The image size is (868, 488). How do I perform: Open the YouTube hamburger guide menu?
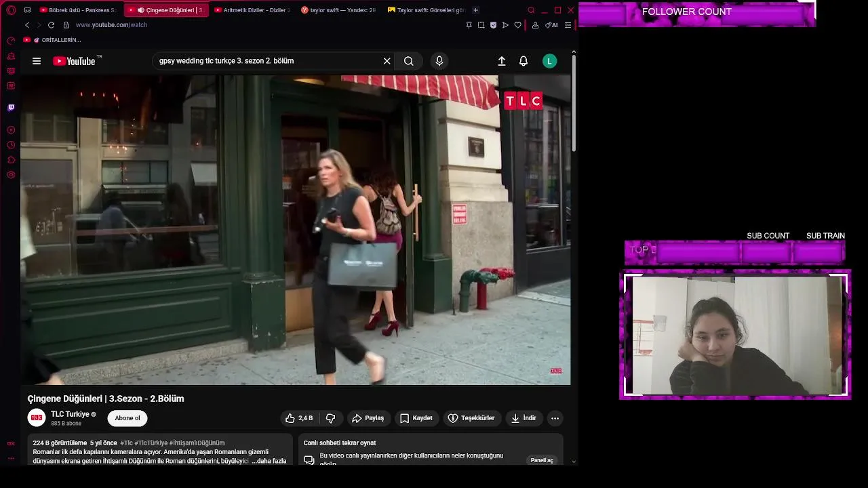37,61
